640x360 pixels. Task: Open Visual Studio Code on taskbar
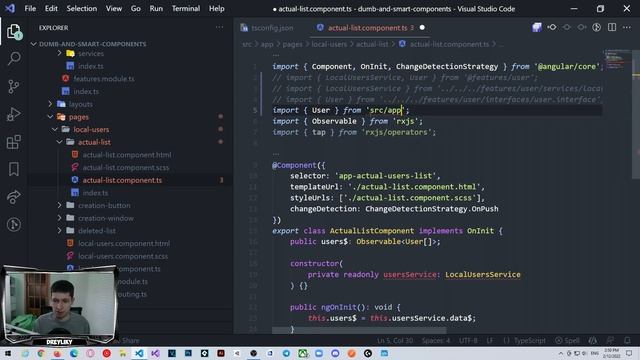[x=139, y=353]
